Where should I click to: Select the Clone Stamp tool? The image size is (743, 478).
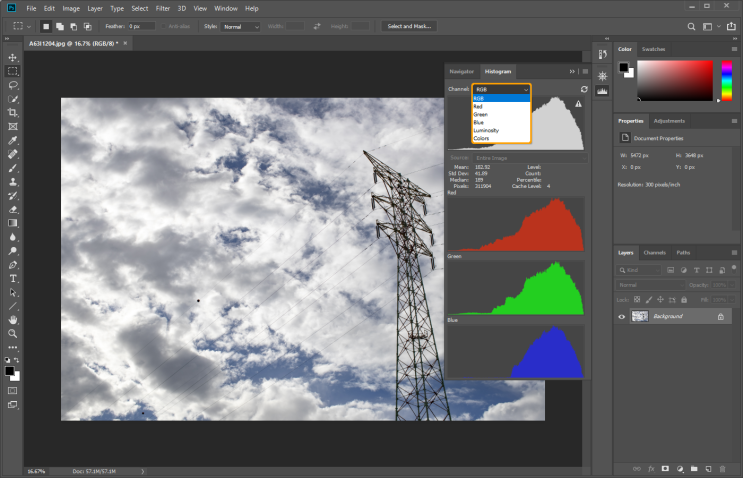tap(13, 182)
